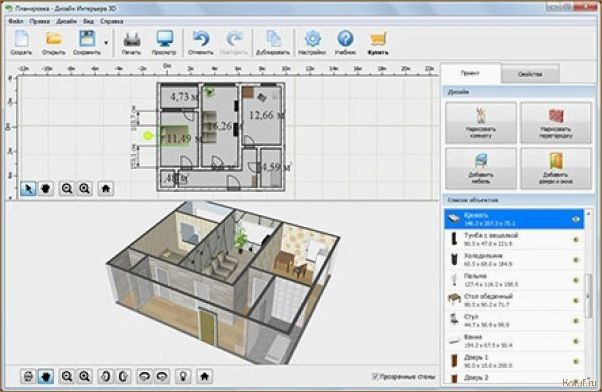This screenshot has height=392, width=602.
Task: Toggle visibility for Пальма
Action: point(576,280)
